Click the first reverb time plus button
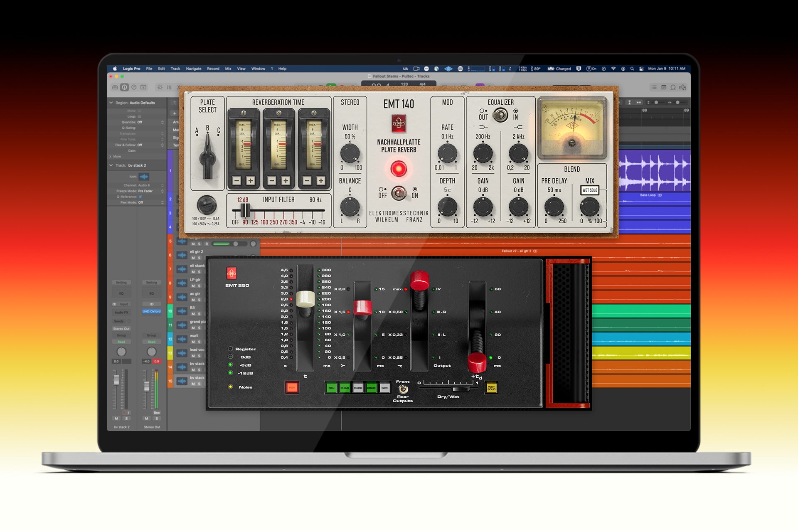Image resolution: width=798 pixels, height=532 pixels. pos(251,181)
